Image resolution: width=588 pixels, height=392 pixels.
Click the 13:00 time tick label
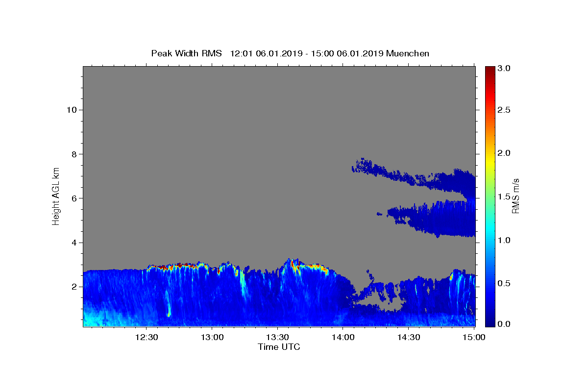[212, 337]
